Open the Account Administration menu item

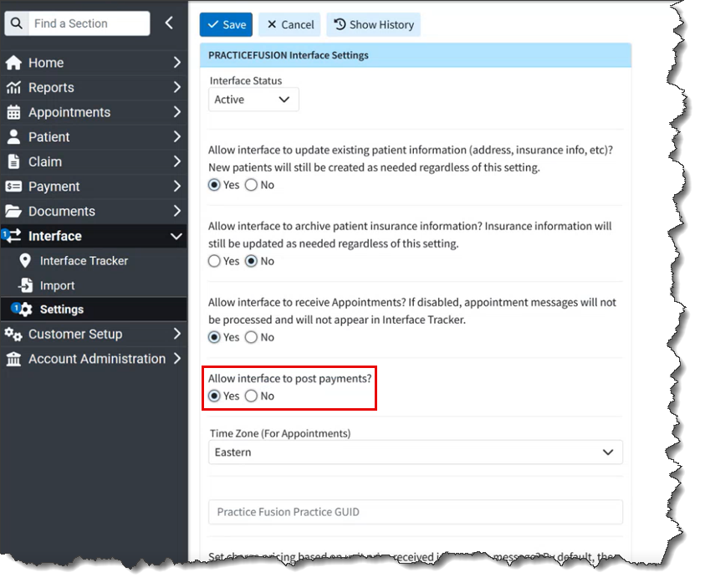(x=94, y=359)
